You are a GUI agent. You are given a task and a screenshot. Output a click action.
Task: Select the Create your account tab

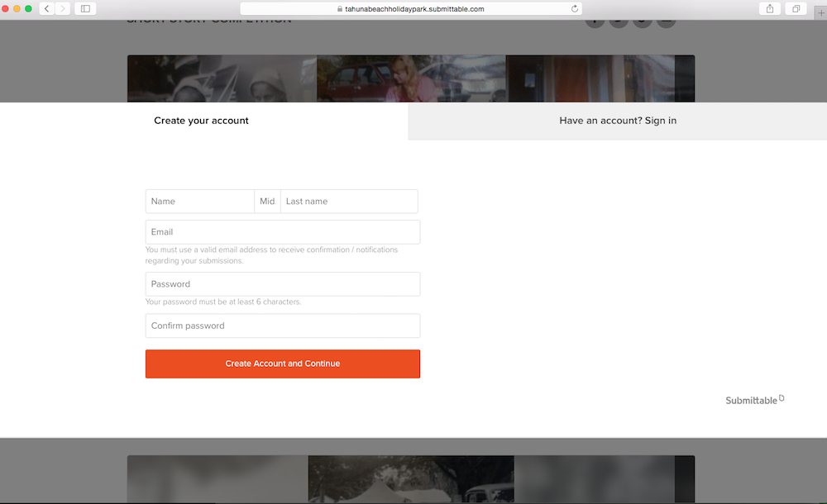202,121
